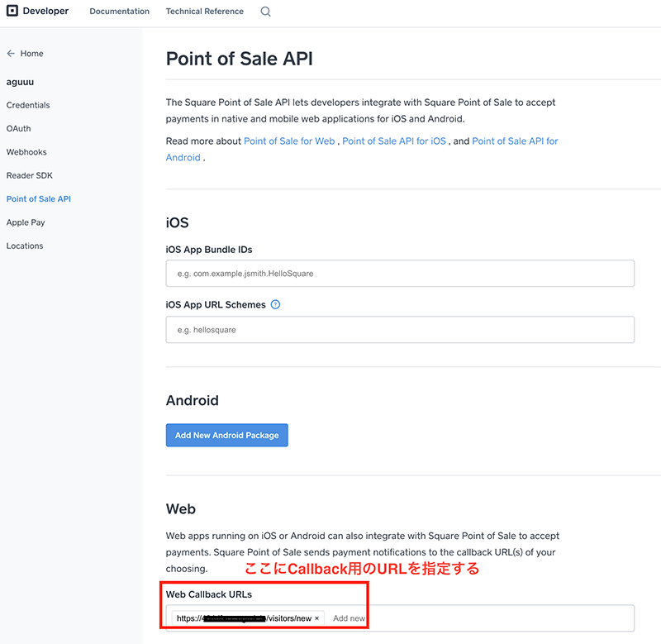Click the iOS App URL Schemes help icon

(275, 304)
